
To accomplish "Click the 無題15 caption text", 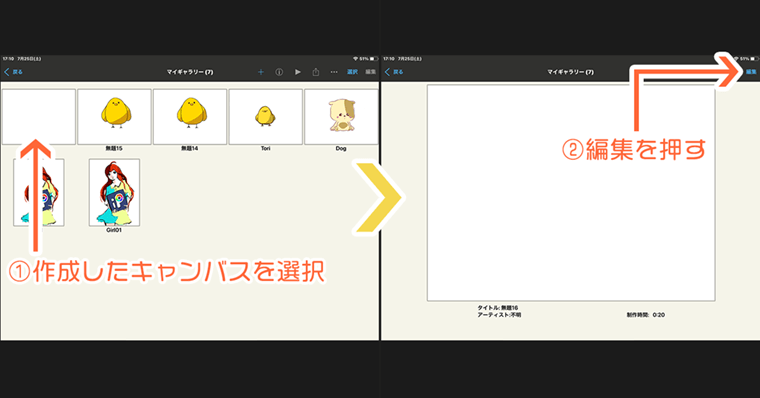I will tap(114, 148).
